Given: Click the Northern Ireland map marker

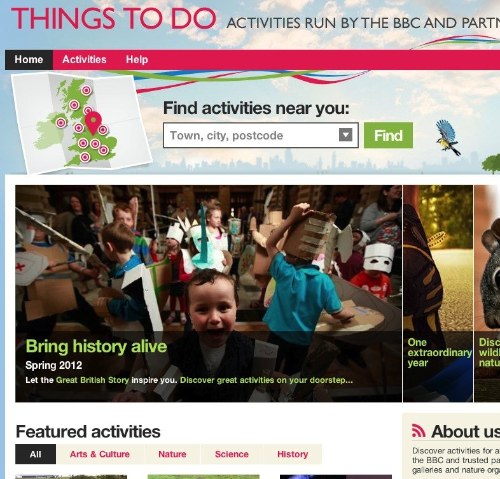Looking at the screenshot, I should (61, 123).
